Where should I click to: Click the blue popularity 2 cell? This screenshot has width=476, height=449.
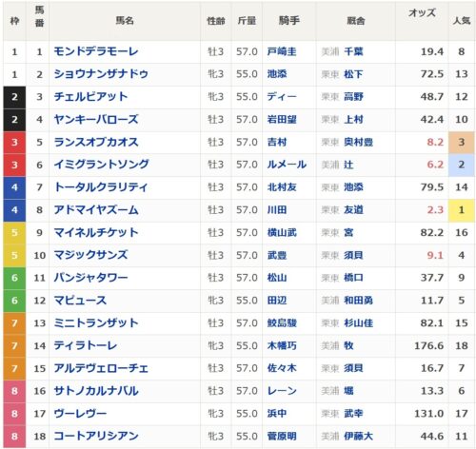click(462, 165)
